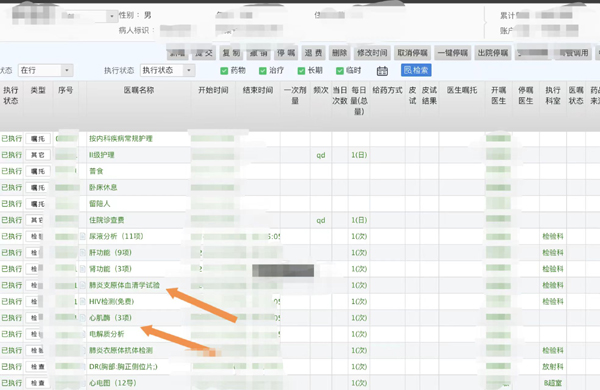
Task: Click the 出院停嘱 button
Action: coord(493,53)
